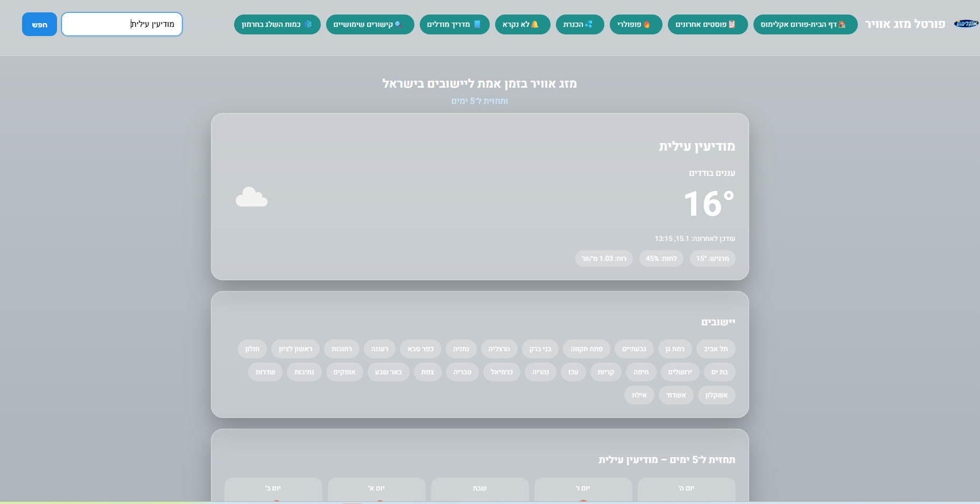Open the קישורים שימושיים nav item
This screenshot has height=504, width=980.
click(370, 24)
